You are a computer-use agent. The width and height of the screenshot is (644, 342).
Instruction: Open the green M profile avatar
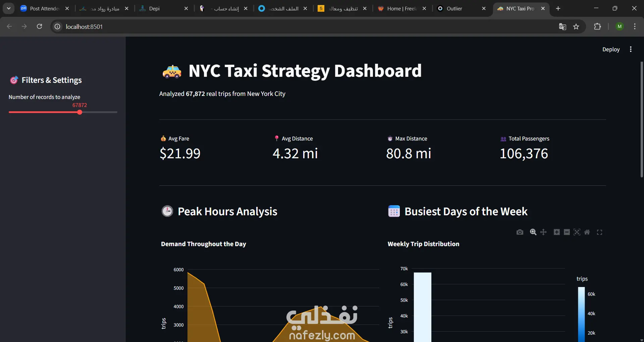(620, 26)
